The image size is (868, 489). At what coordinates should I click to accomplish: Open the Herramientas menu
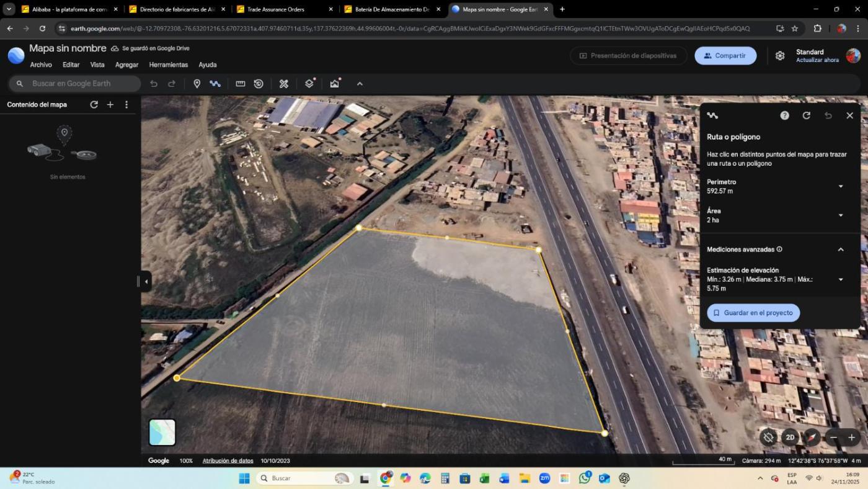(168, 65)
